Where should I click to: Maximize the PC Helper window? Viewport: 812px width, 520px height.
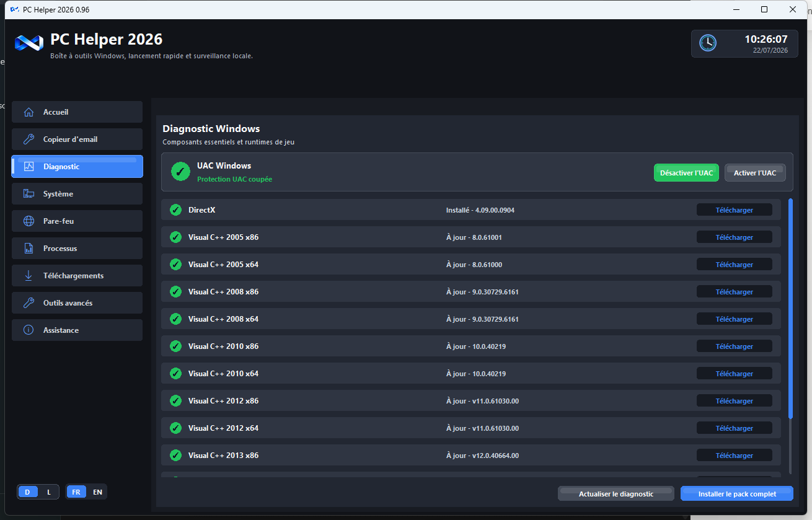pos(764,9)
